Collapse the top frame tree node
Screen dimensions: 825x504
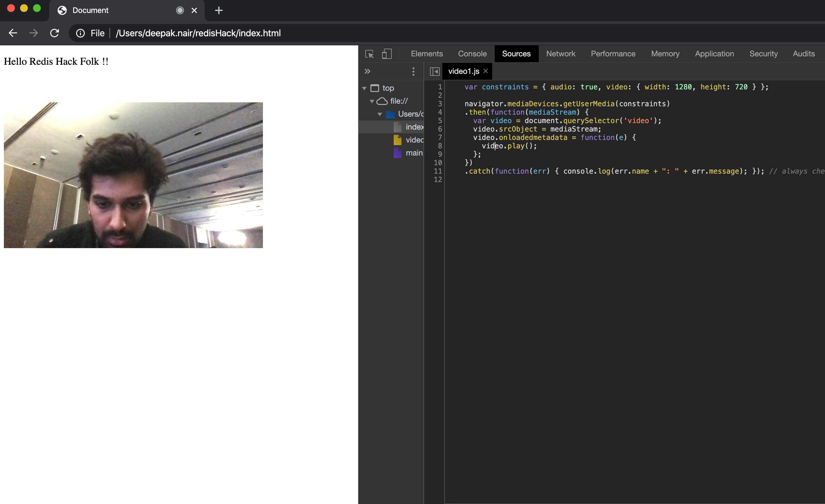coord(364,88)
